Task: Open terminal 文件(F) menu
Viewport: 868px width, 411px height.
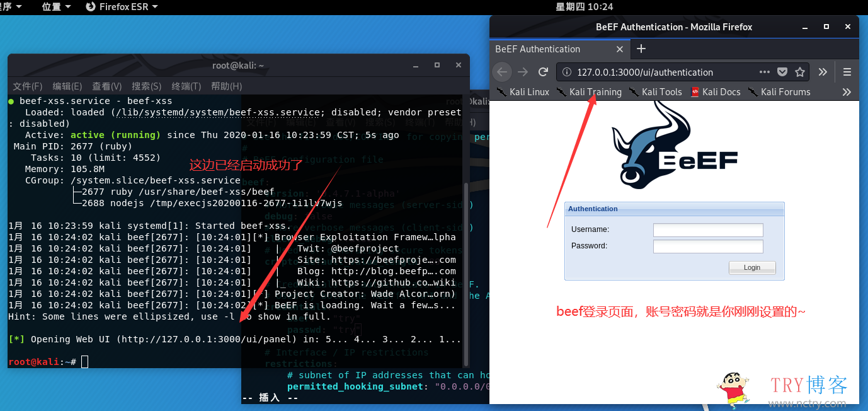Action: tap(28, 86)
